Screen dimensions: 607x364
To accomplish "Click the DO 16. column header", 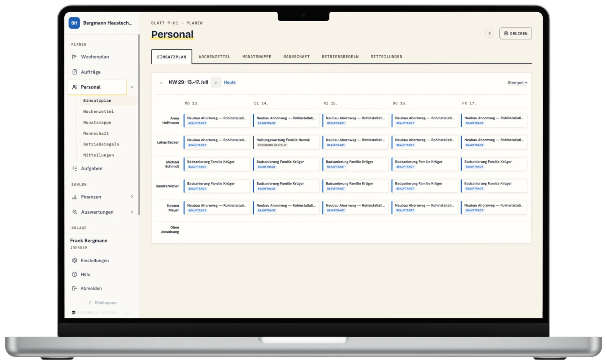I will pyautogui.click(x=400, y=103).
